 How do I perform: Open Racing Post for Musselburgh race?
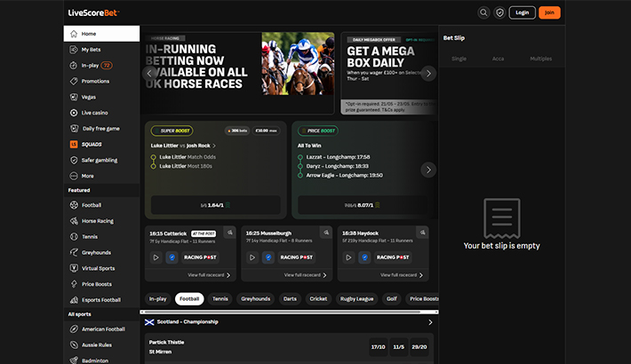pyautogui.click(x=297, y=257)
